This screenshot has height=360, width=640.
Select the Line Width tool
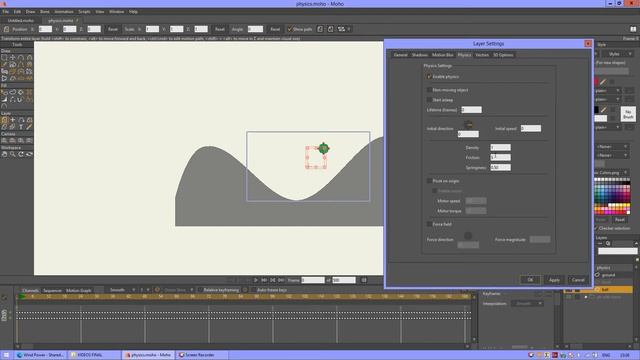point(4,99)
